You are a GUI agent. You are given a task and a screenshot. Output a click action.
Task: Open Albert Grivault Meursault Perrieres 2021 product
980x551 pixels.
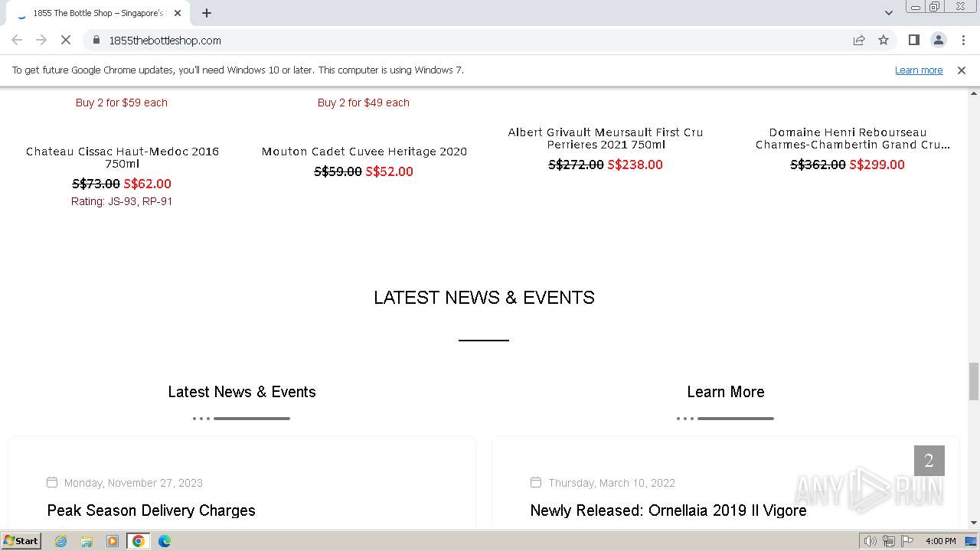(x=606, y=139)
